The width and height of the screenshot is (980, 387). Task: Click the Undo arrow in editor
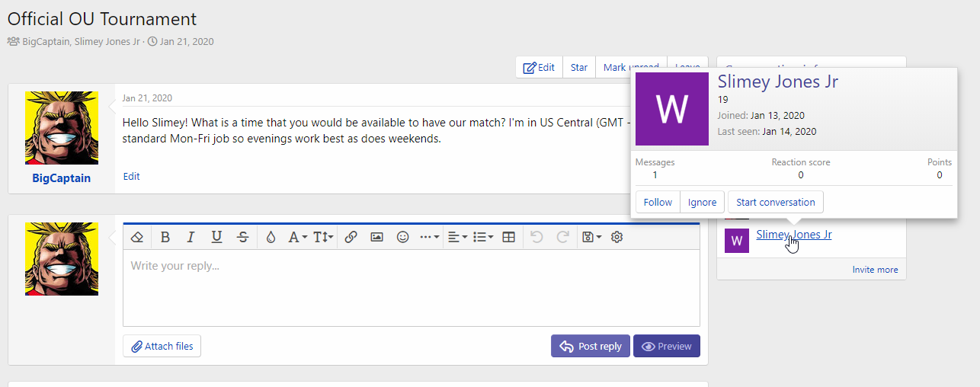(536, 237)
